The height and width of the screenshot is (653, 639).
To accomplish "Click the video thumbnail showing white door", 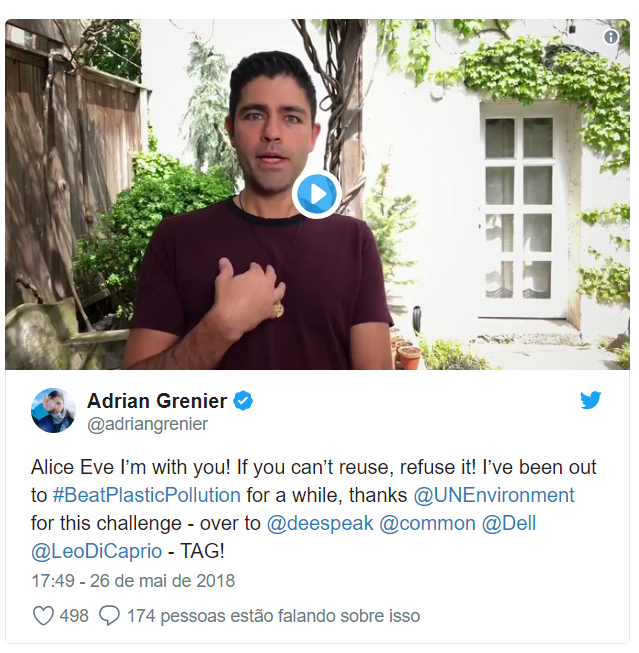I will point(317,194).
